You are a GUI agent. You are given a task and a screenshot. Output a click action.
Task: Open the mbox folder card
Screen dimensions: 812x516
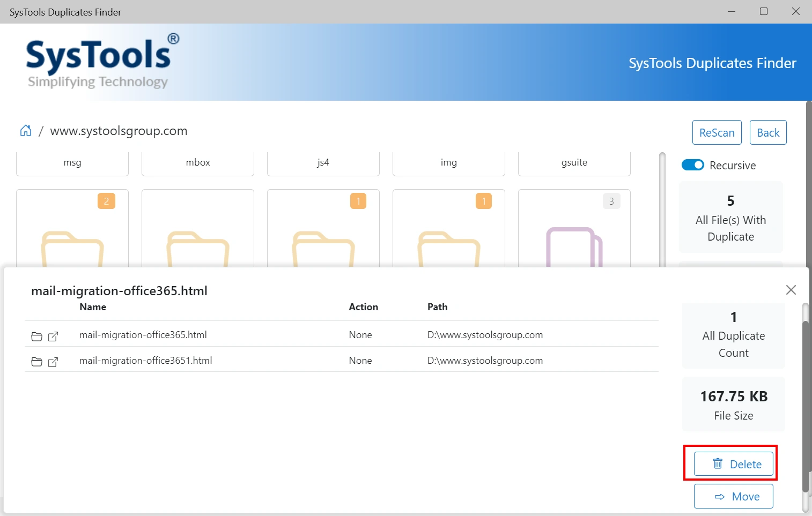click(198, 163)
